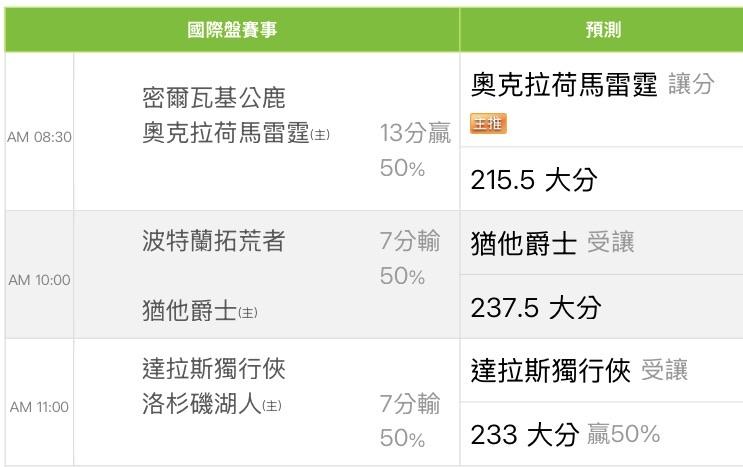Image resolution: width=743 pixels, height=467 pixels.
Task: Click the 國際盤賽事 column header
Action: click(232, 30)
